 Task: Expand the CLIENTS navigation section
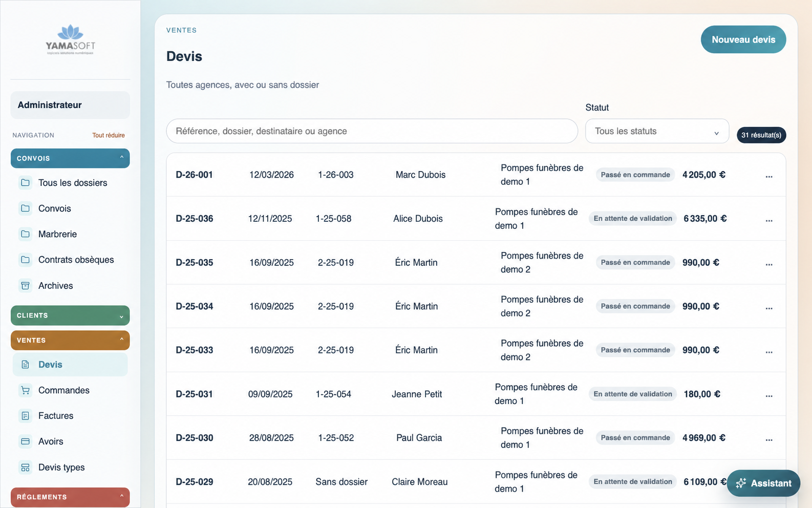(x=70, y=315)
